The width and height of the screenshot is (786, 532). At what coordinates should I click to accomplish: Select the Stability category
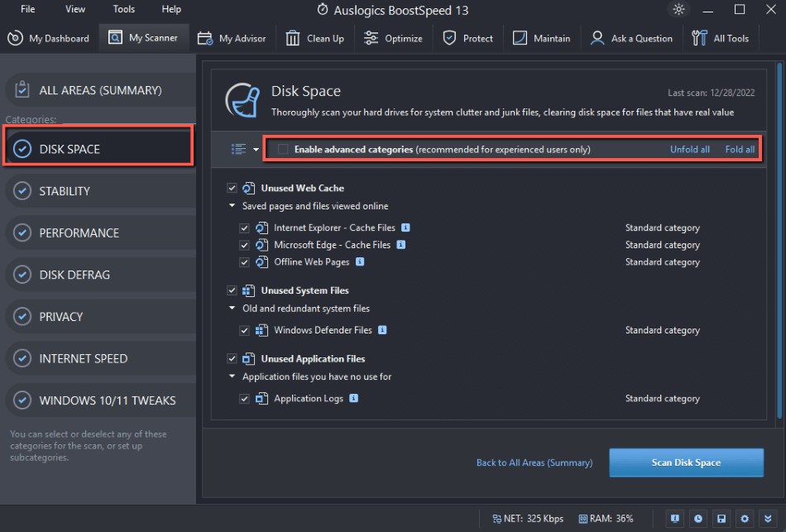pyautogui.click(x=100, y=191)
